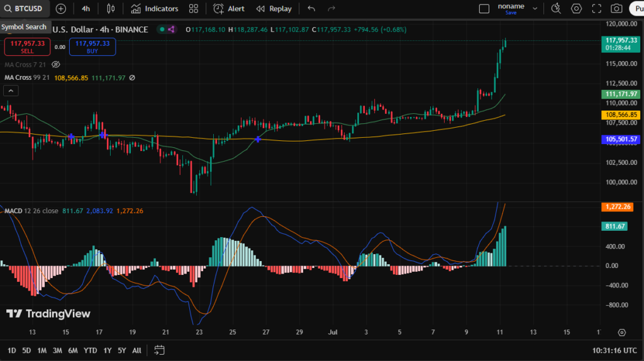Image resolution: width=644 pixels, height=361 pixels.
Task: Click the orange 1,272.26 MACD axis label
Action: pyautogui.click(x=617, y=206)
